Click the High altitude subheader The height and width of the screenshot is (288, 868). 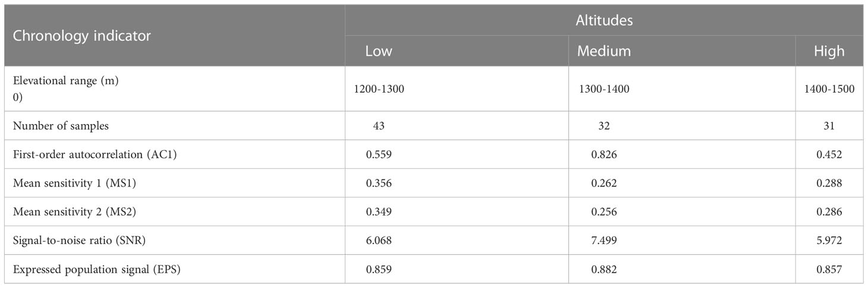829,51
